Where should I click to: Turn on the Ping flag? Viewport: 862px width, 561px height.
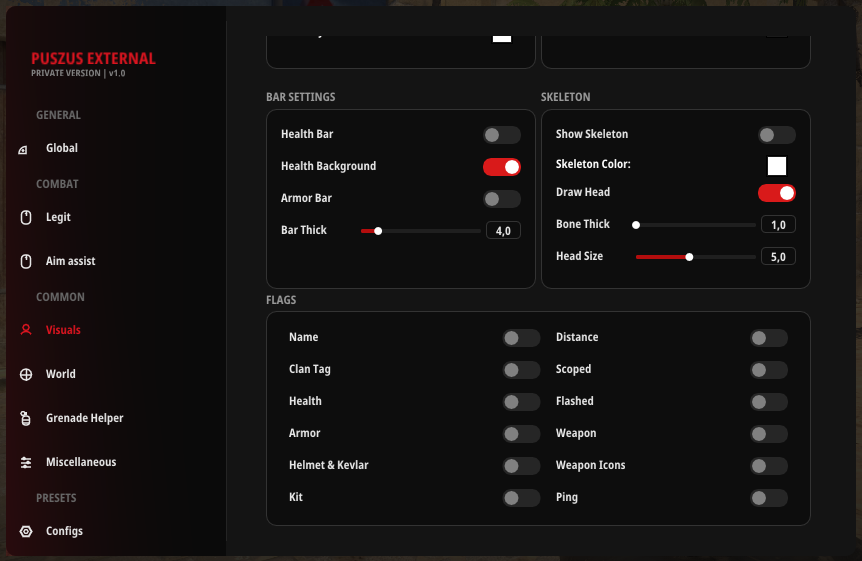(768, 498)
